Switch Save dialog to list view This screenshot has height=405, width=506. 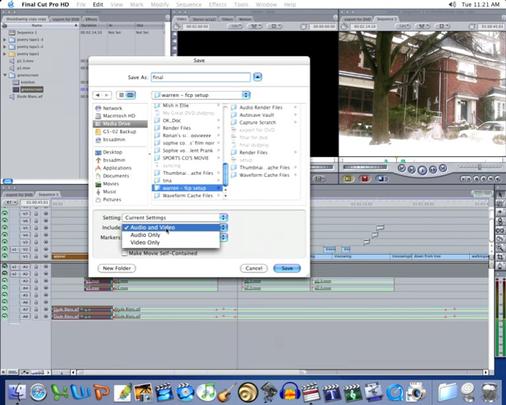(121, 95)
